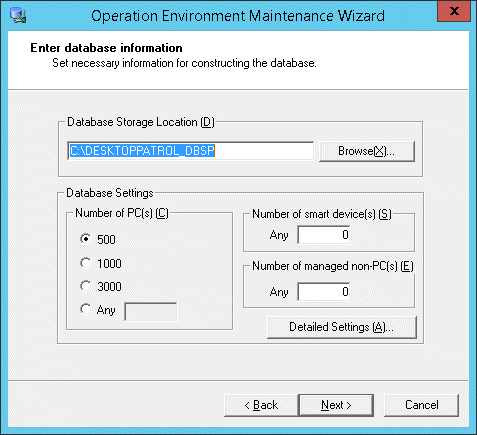Open Detailed Settings (A)...

click(342, 327)
